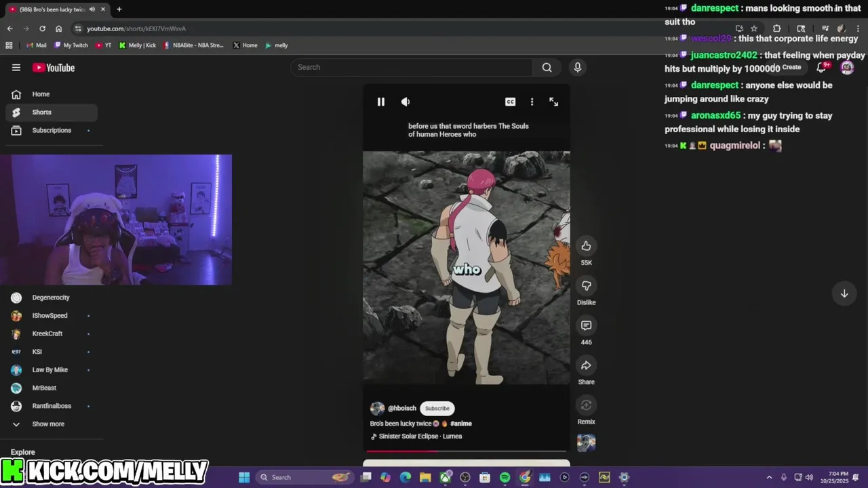Open the clock showing 7:04 PM

(x=833, y=477)
